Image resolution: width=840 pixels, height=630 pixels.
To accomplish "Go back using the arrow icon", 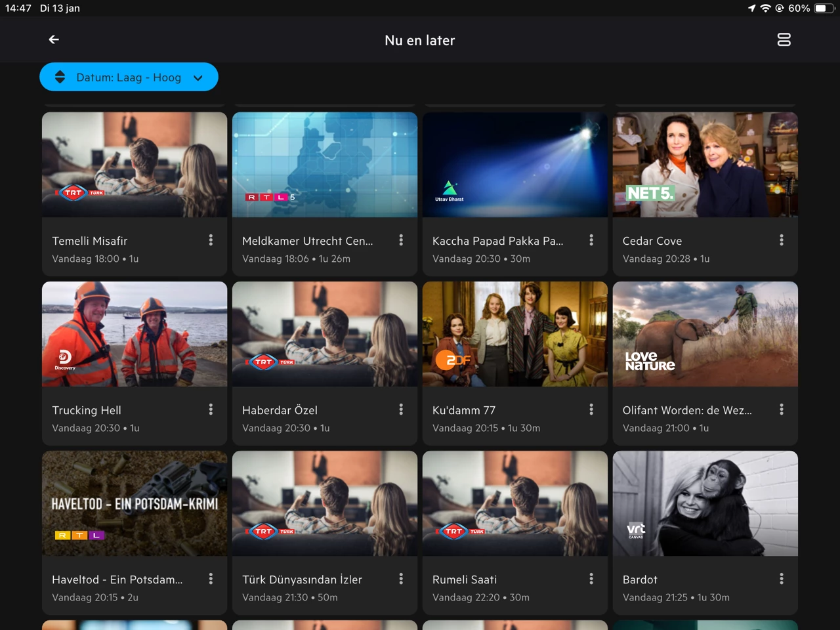I will coord(54,40).
